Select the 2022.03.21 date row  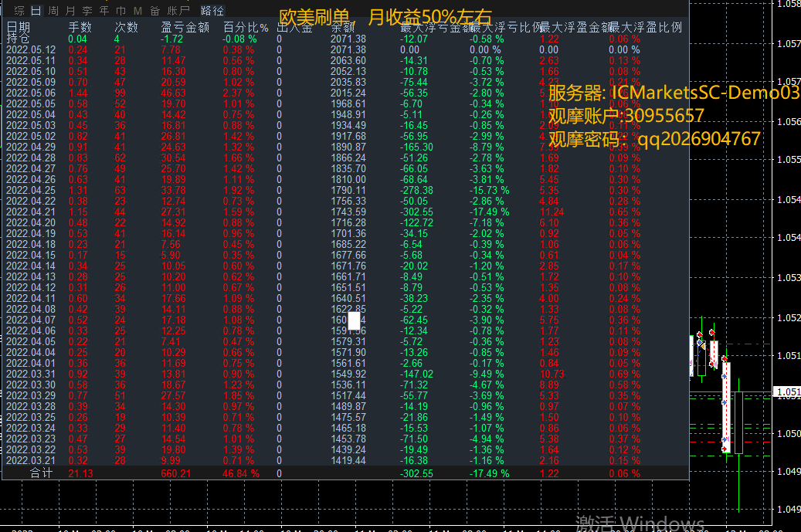[x=31, y=460]
